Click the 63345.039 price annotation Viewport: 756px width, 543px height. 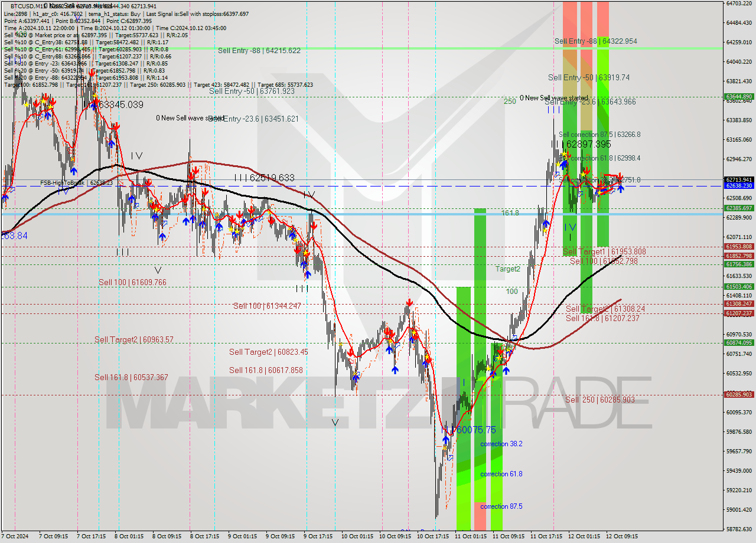click(120, 104)
